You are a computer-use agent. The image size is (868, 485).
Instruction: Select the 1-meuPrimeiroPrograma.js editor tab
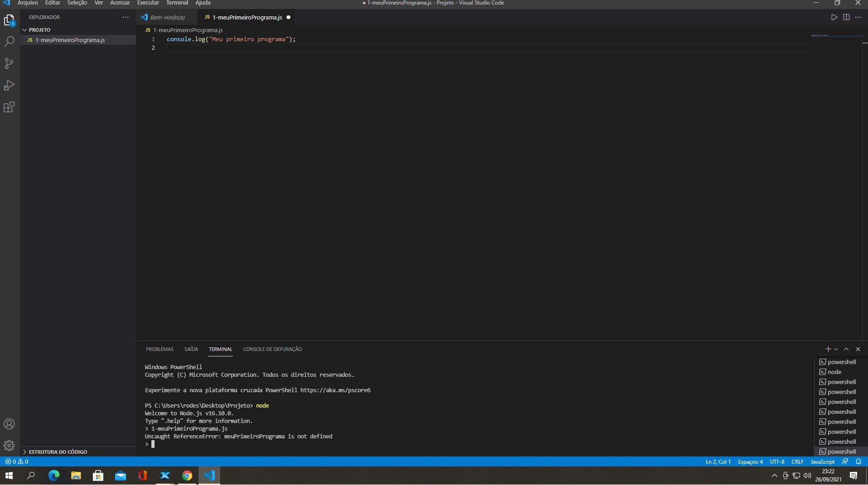click(x=247, y=17)
